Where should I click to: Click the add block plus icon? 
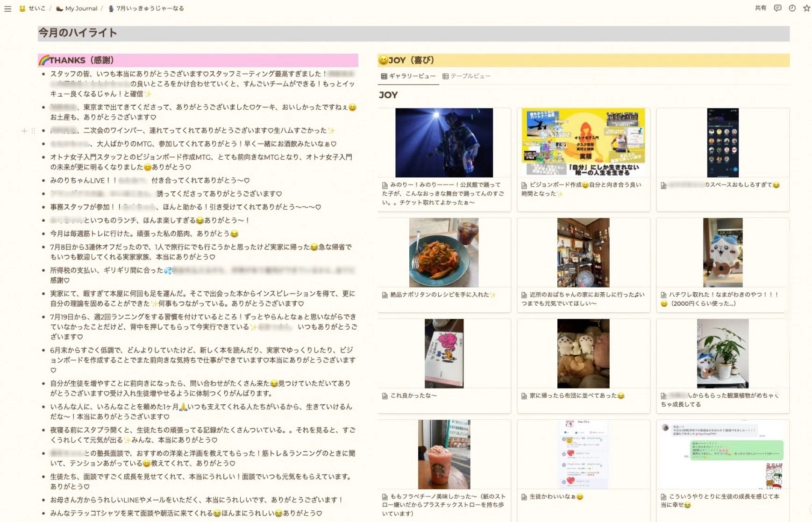24,131
